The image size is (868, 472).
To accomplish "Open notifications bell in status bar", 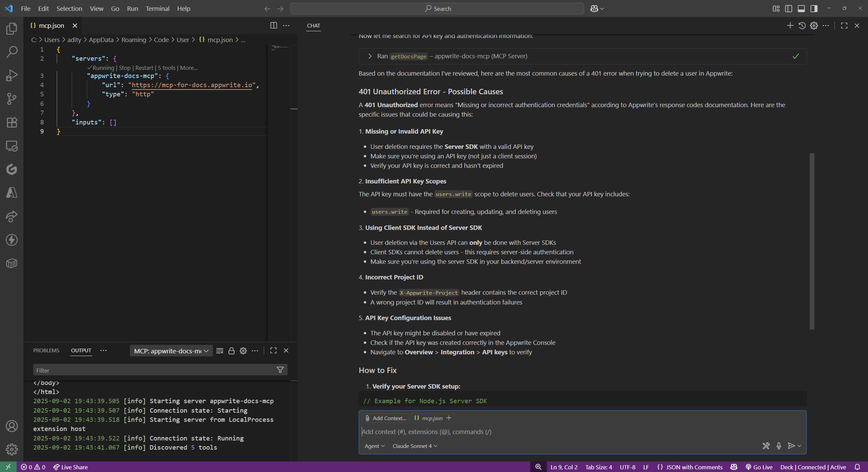I will click(x=857, y=467).
